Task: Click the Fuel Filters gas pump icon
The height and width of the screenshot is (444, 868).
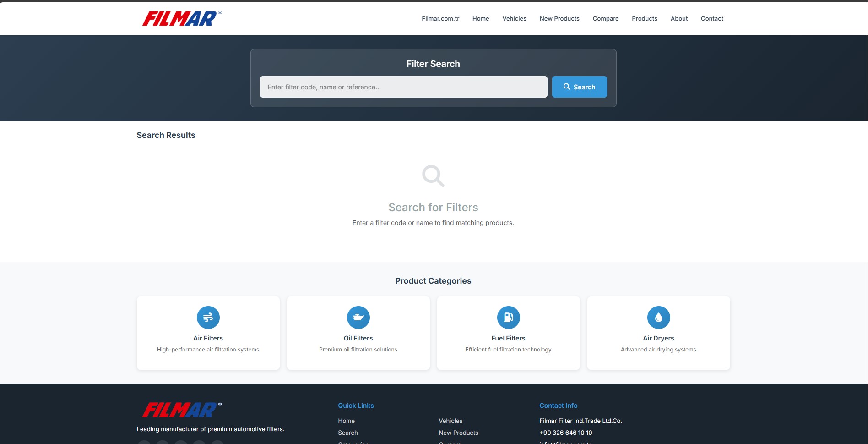Action: point(508,317)
